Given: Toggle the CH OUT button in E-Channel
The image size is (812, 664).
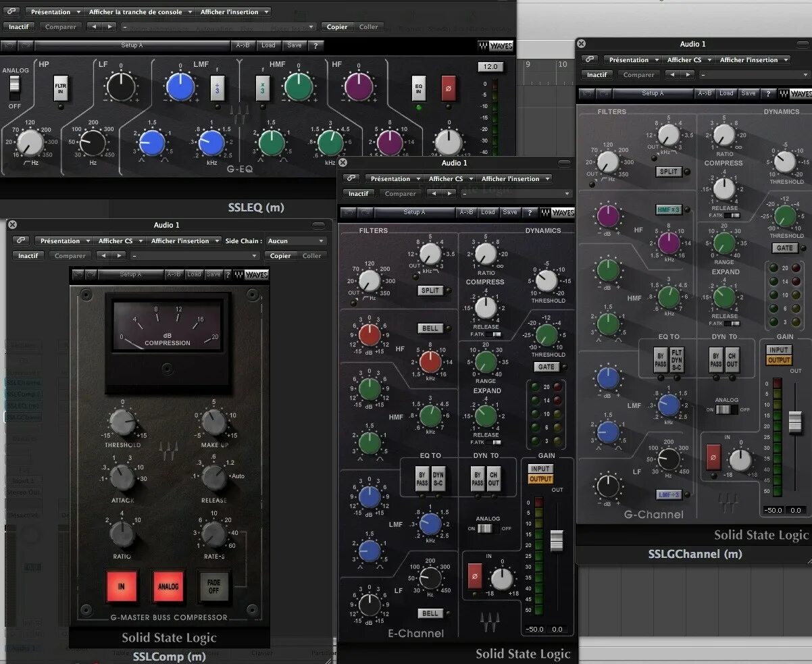Looking at the screenshot, I should (x=494, y=479).
